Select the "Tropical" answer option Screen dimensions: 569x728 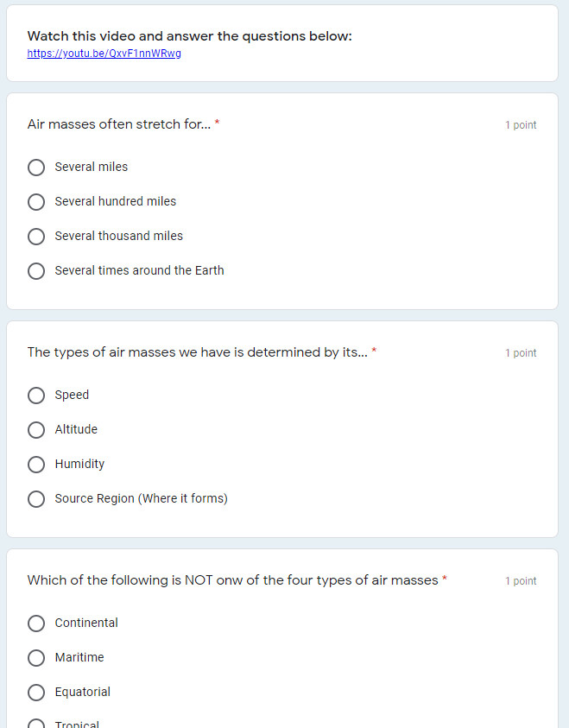pyautogui.click(x=36, y=724)
